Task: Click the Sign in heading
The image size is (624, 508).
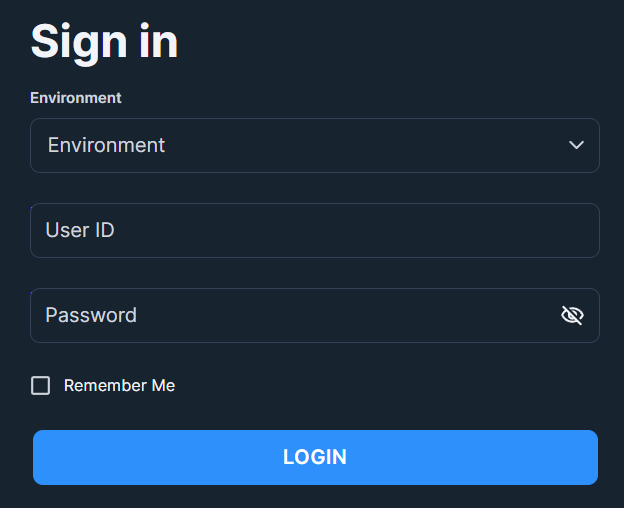Action: pyautogui.click(x=104, y=42)
